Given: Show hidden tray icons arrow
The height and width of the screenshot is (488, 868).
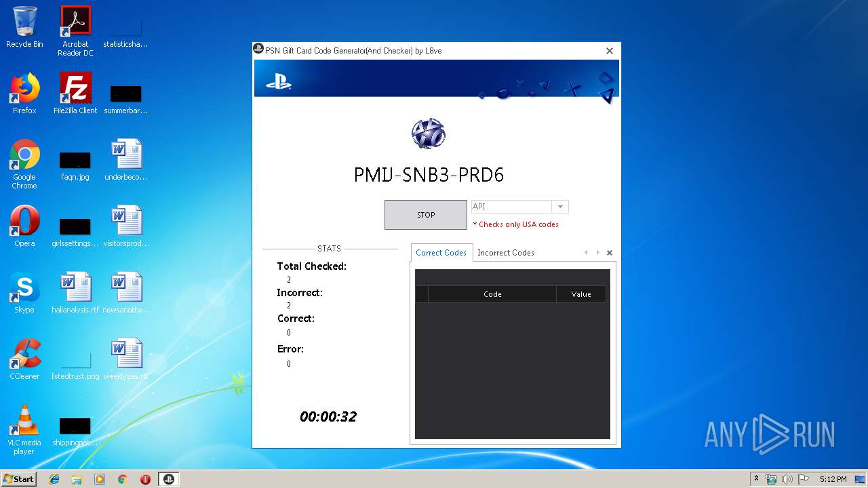Looking at the screenshot, I should (x=756, y=479).
